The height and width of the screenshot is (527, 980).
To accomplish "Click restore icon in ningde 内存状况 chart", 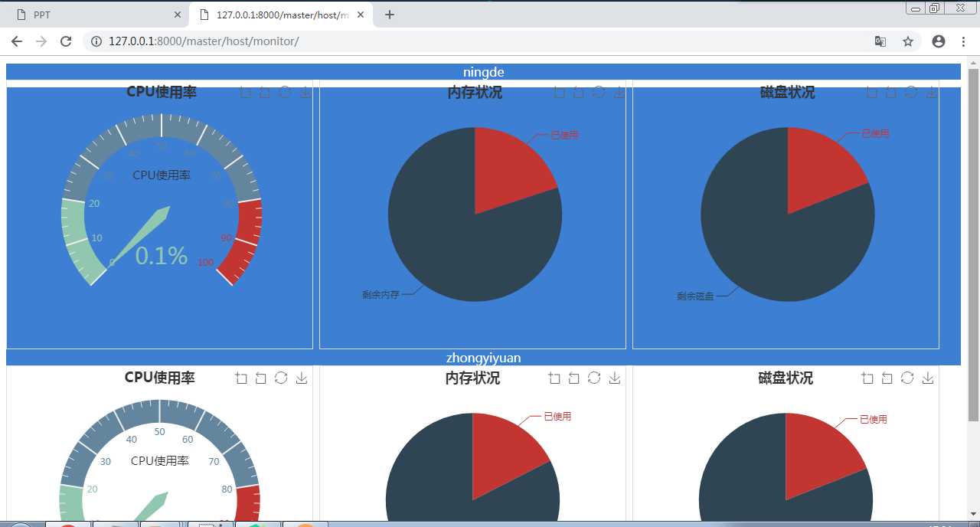I will pos(599,92).
